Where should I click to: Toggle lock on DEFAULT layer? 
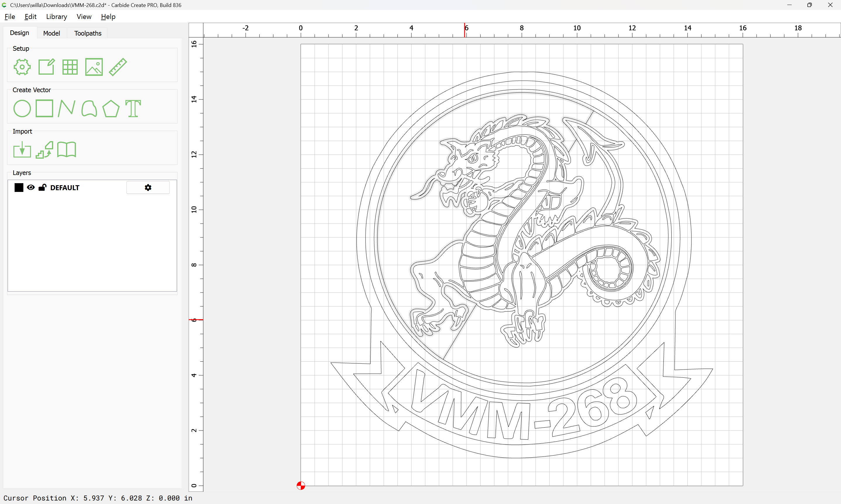coord(42,188)
